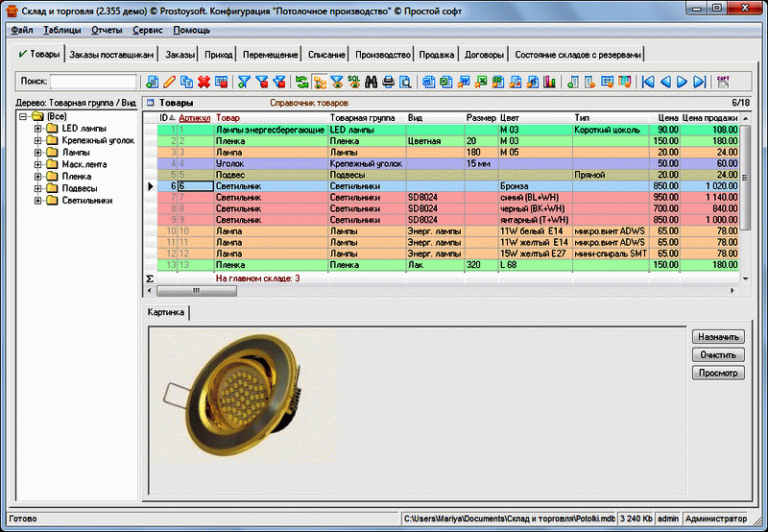Go to the next record arrow
The image size is (768, 532).
click(682, 82)
